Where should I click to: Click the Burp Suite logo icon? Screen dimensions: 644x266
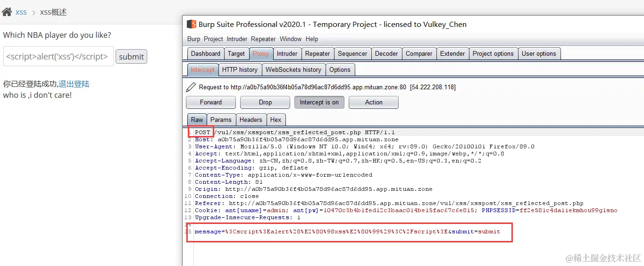[x=191, y=24]
